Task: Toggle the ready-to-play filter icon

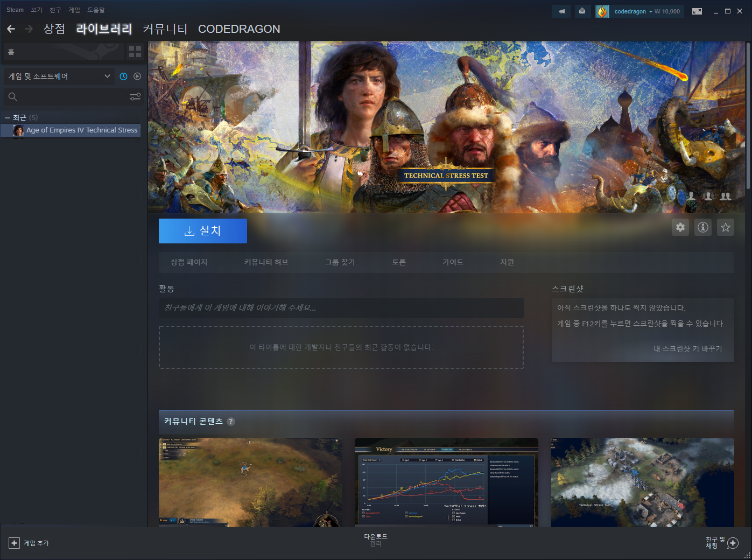Action: click(137, 76)
